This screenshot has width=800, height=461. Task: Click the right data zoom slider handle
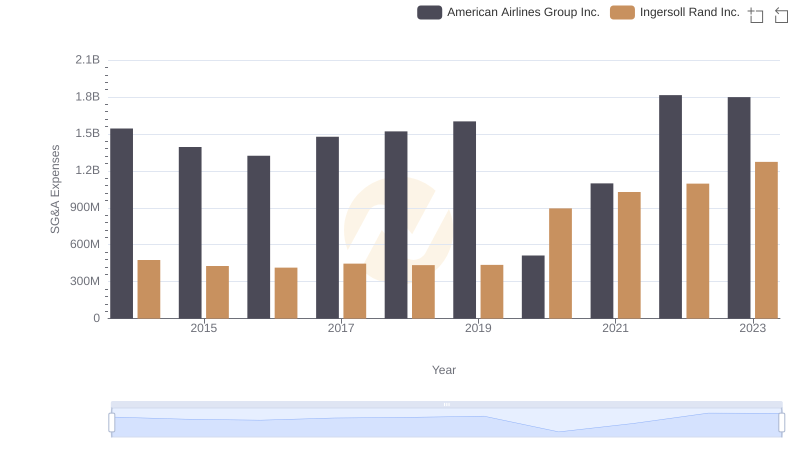tap(781, 423)
